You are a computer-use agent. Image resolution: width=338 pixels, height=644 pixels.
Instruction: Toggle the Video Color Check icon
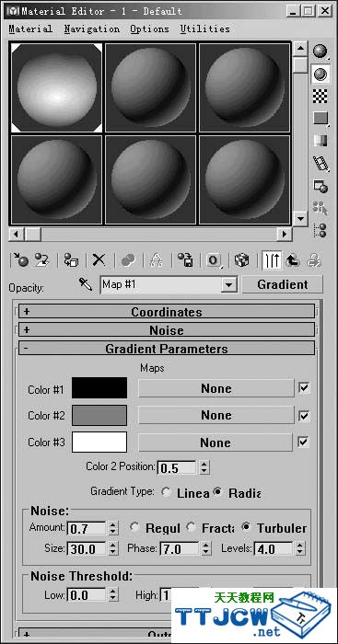click(320, 141)
